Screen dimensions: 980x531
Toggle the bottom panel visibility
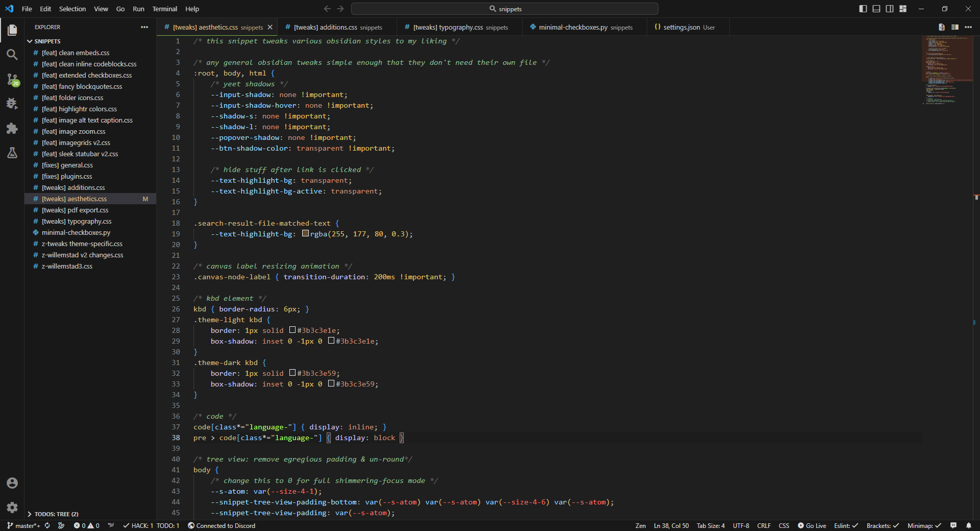pos(876,9)
